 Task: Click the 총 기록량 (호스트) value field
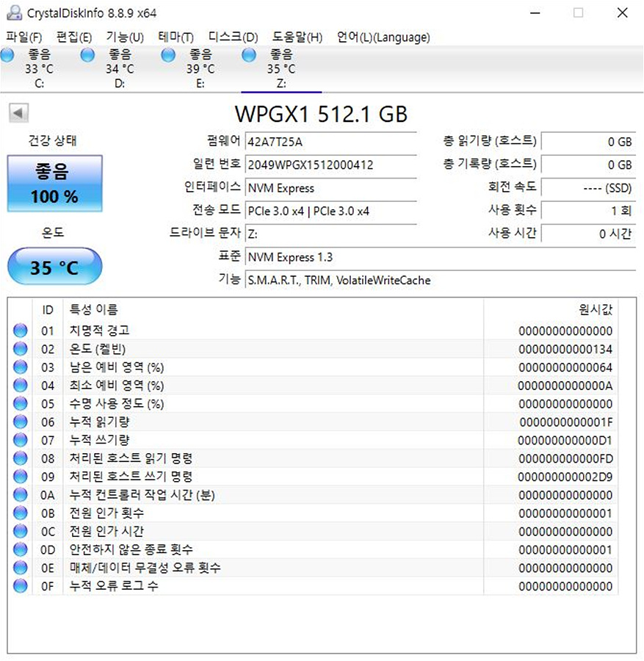588,165
